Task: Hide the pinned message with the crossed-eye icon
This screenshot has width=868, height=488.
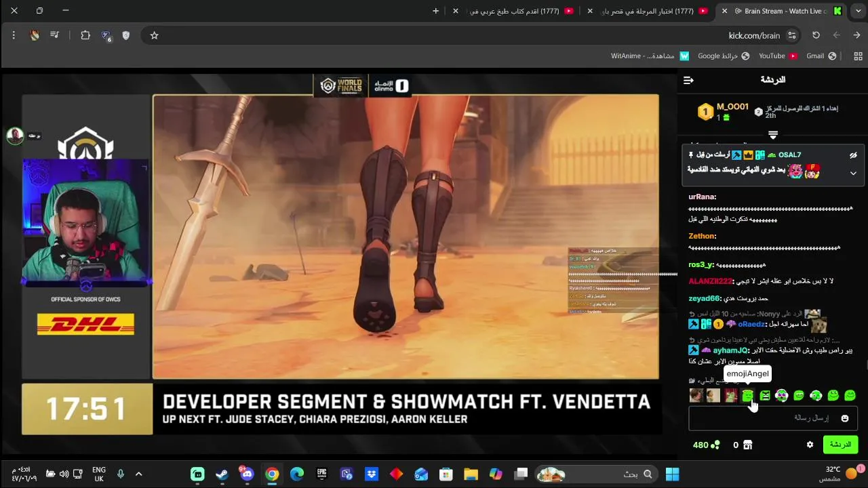Action: click(853, 155)
